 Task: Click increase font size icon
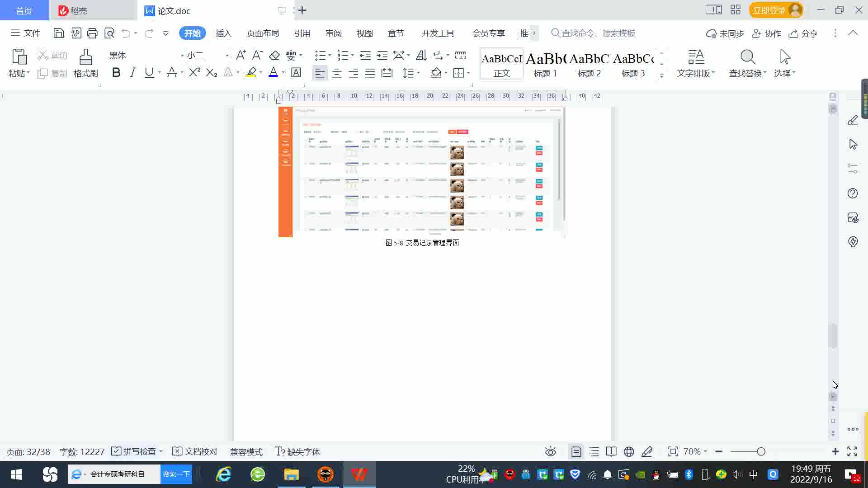tap(241, 55)
